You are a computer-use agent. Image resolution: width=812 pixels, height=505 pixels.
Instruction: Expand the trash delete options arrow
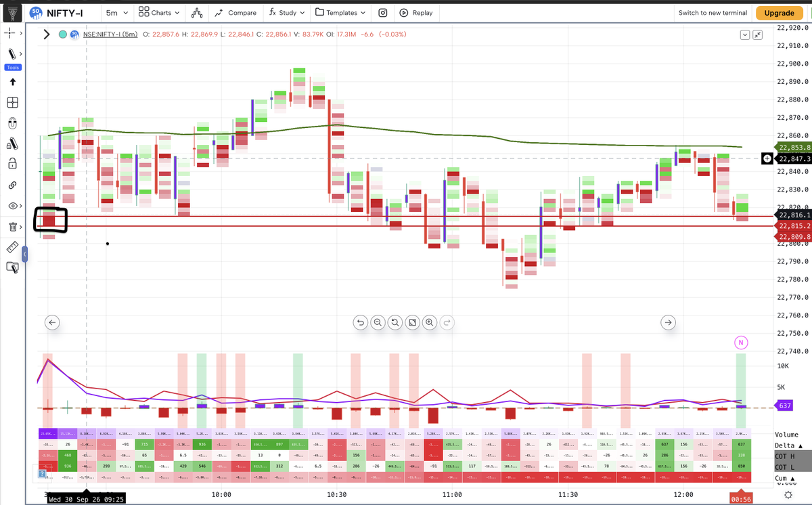tap(21, 226)
